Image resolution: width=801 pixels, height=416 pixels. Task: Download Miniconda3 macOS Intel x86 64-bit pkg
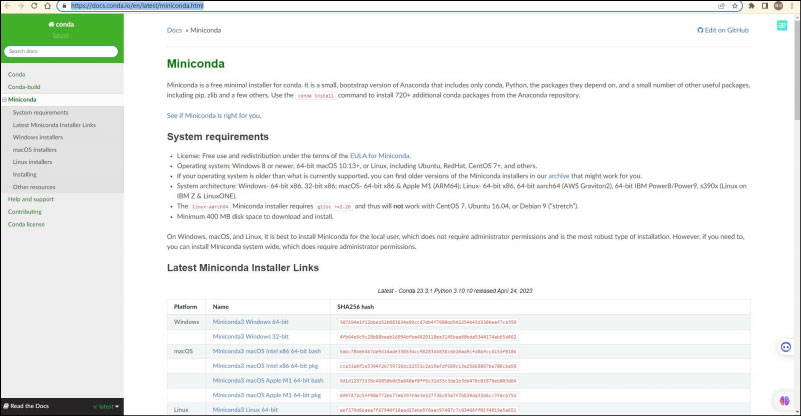(265, 366)
